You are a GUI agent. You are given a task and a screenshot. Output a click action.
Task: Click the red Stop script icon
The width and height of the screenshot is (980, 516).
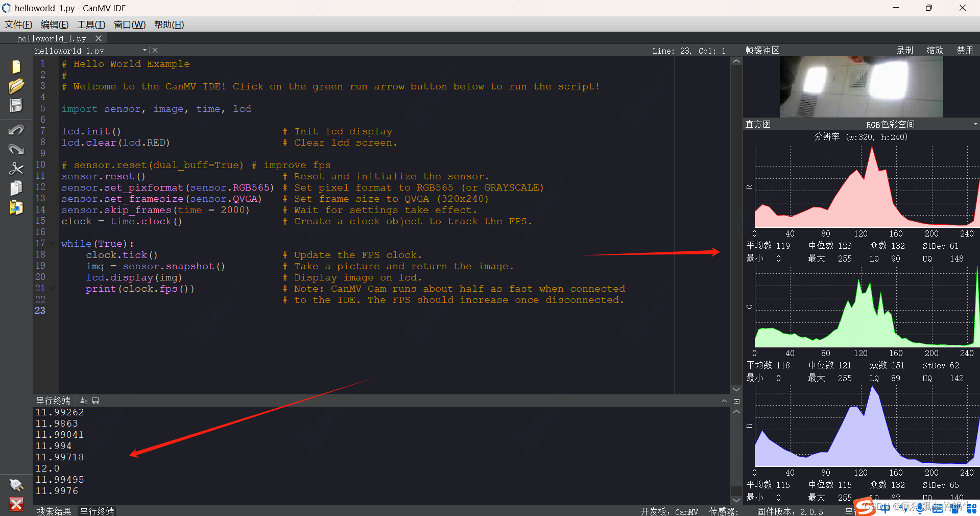16,504
